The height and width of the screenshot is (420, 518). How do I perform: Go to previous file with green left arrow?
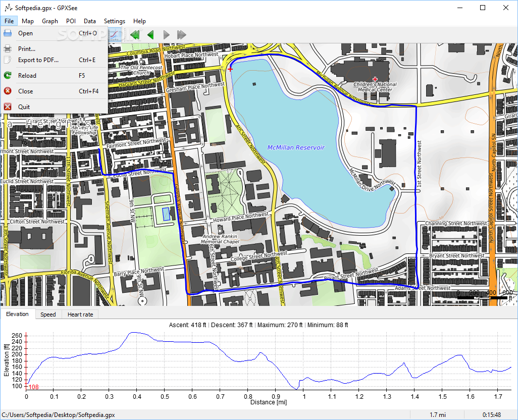(150, 35)
